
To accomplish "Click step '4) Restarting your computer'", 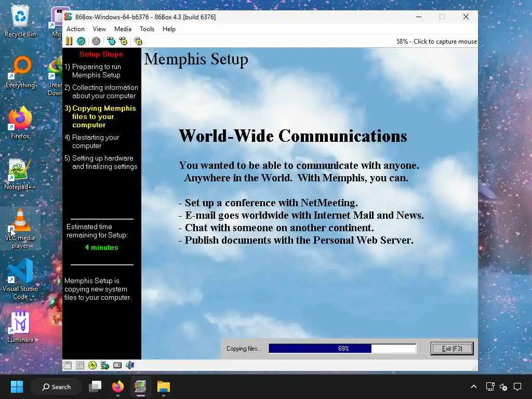I will point(92,141).
